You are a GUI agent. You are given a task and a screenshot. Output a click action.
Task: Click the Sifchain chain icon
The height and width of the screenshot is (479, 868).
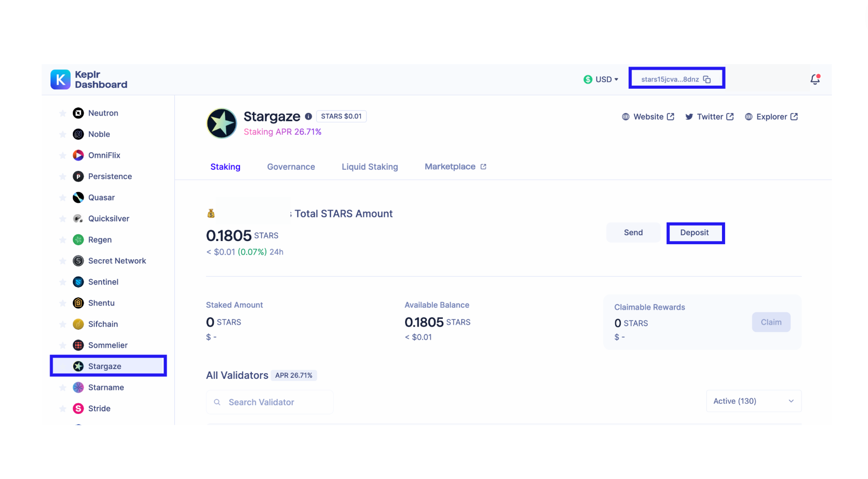[x=78, y=324]
